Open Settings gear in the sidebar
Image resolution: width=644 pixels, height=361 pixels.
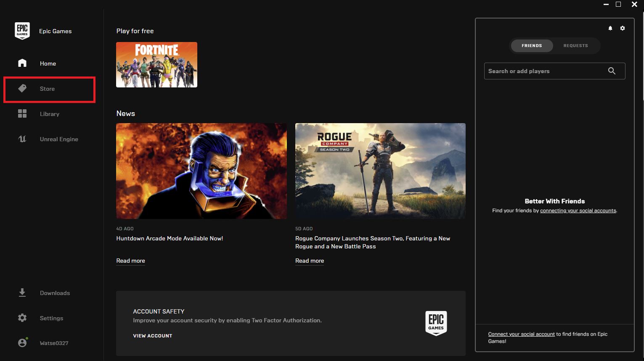click(22, 318)
